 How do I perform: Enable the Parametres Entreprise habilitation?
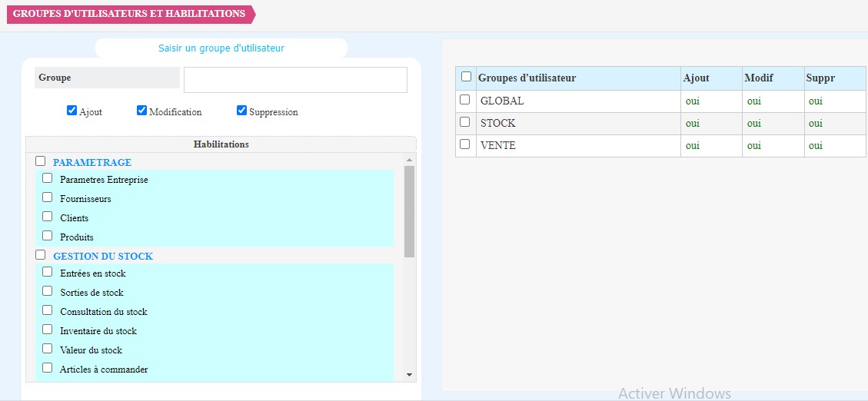[x=48, y=178]
